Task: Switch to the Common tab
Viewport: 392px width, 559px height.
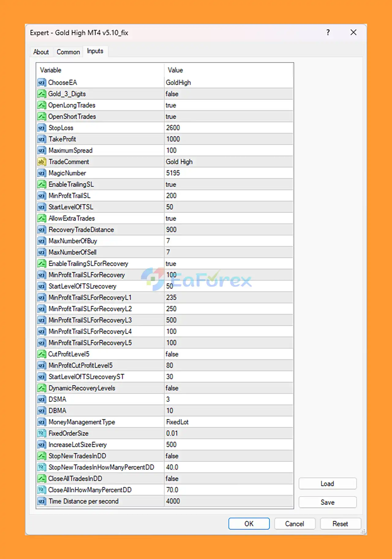Action: [68, 52]
